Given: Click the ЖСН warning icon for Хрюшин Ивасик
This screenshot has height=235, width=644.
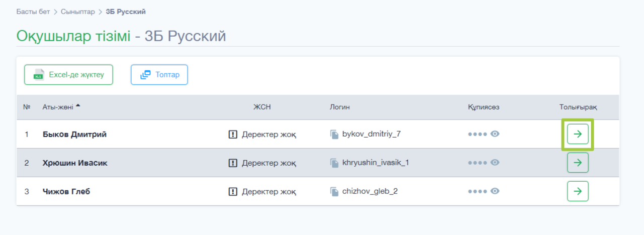Looking at the screenshot, I should pos(233,163).
